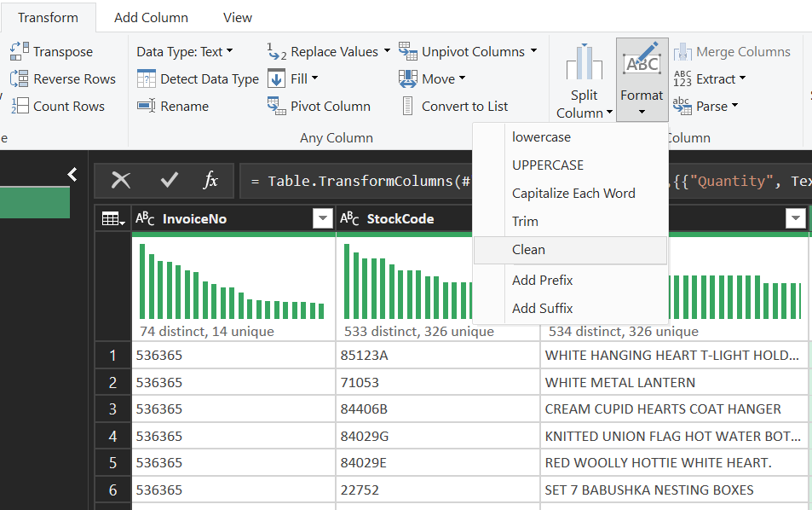Click inside the formula bar
The image size is (812, 510).
pos(358,181)
